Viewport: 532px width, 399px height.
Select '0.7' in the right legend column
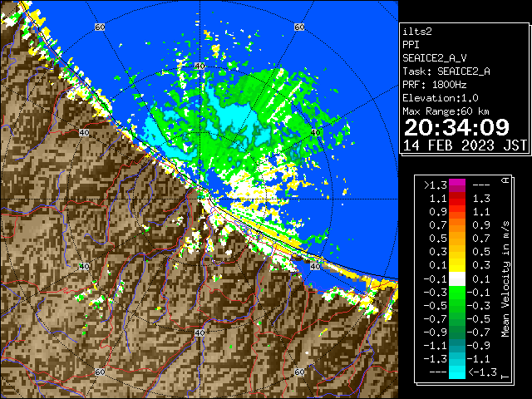click(x=481, y=239)
